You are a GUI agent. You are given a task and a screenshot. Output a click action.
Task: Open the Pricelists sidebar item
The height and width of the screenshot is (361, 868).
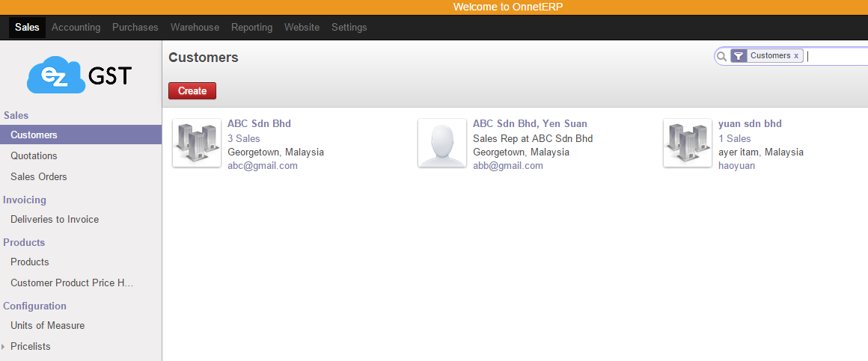[31, 347]
